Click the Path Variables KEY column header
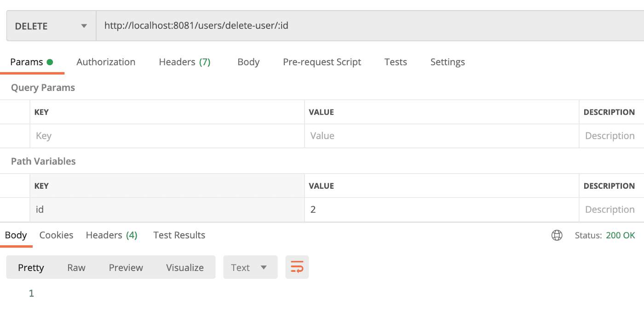The image size is (644, 316). pyautogui.click(x=41, y=186)
